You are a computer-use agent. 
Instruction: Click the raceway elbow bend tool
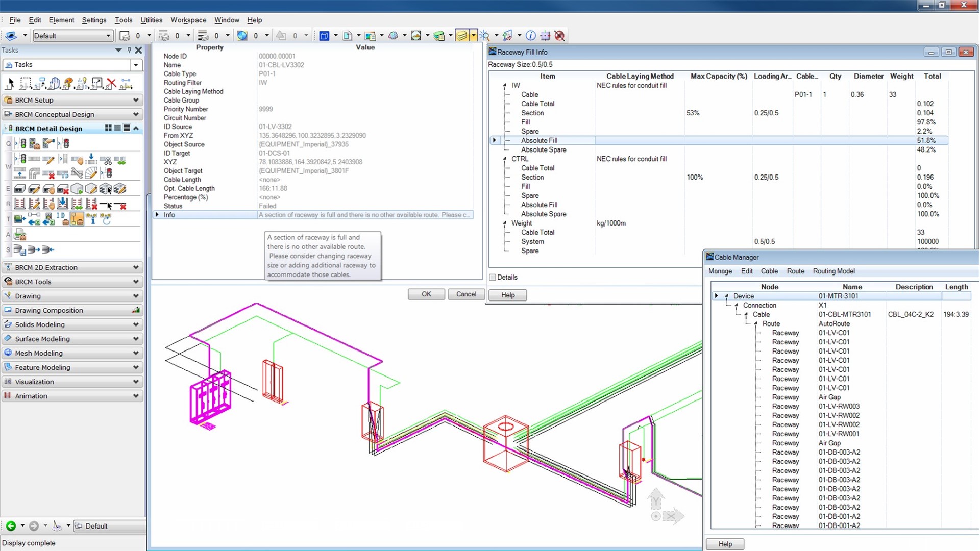(x=34, y=174)
